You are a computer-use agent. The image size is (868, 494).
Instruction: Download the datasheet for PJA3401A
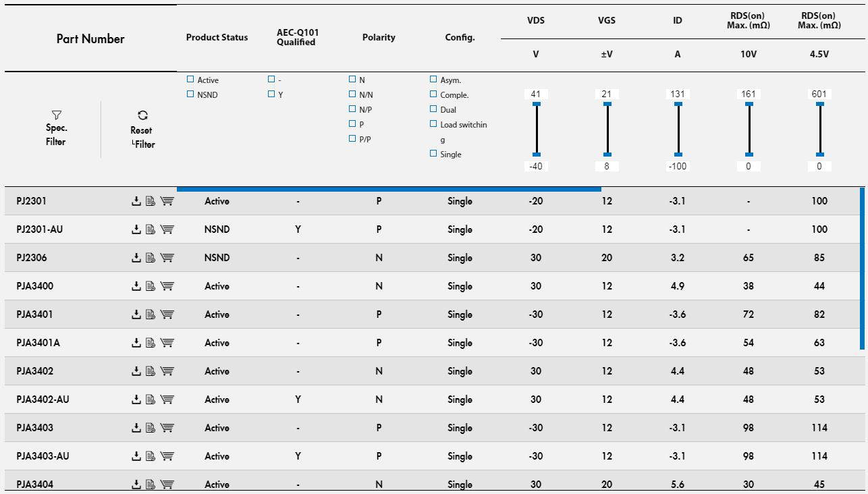point(136,343)
